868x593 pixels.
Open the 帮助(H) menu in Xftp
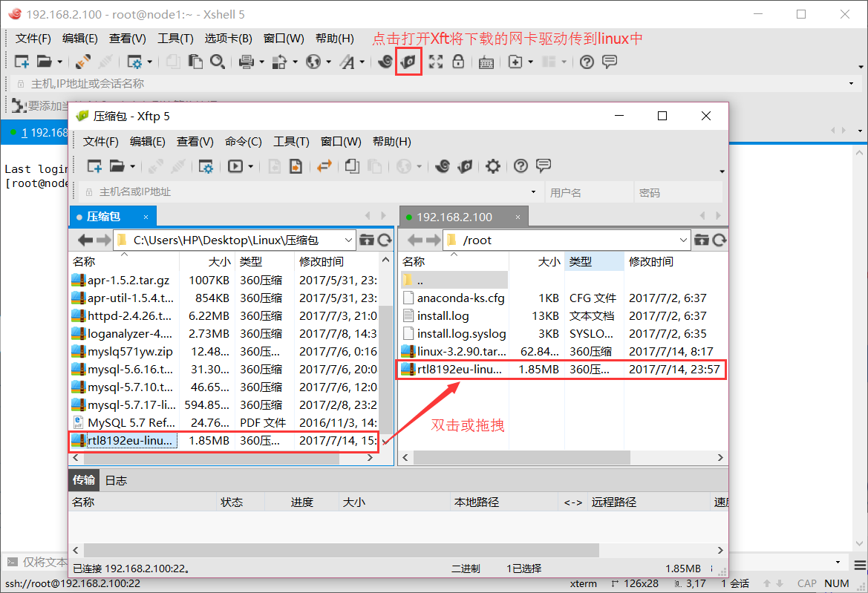(x=392, y=142)
